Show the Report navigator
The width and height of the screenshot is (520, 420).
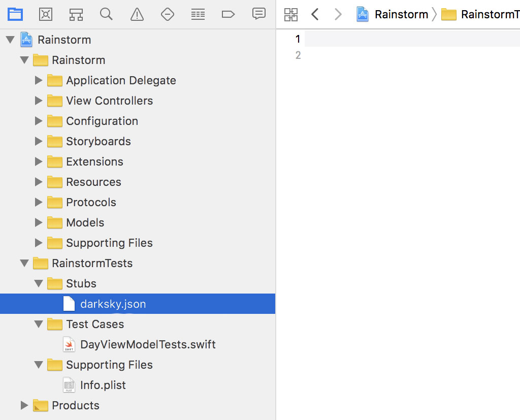259,14
